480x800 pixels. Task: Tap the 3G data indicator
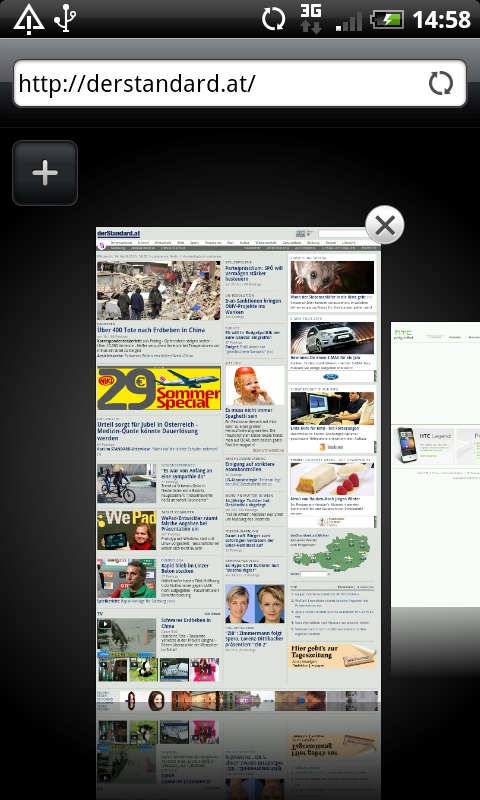click(x=310, y=19)
